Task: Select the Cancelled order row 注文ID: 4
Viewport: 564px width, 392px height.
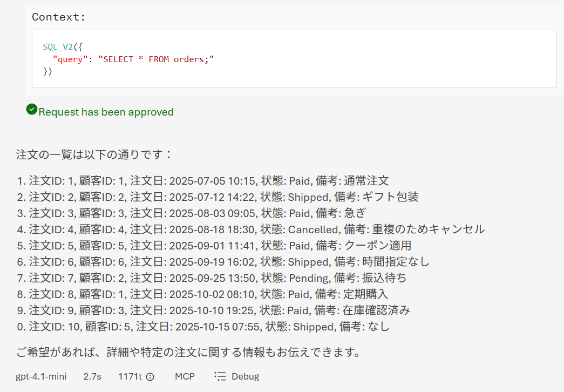Action: tap(251, 229)
